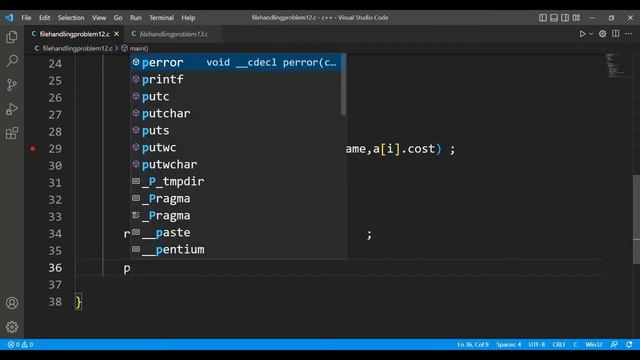Screen dimensions: 640x360
Task: Toggle the secondary sidebar layout icon
Action: click(x=565, y=18)
